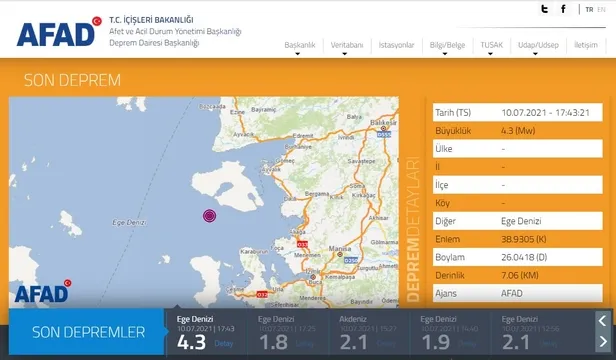Click the Ege Denizi label on the map

coord(129,222)
